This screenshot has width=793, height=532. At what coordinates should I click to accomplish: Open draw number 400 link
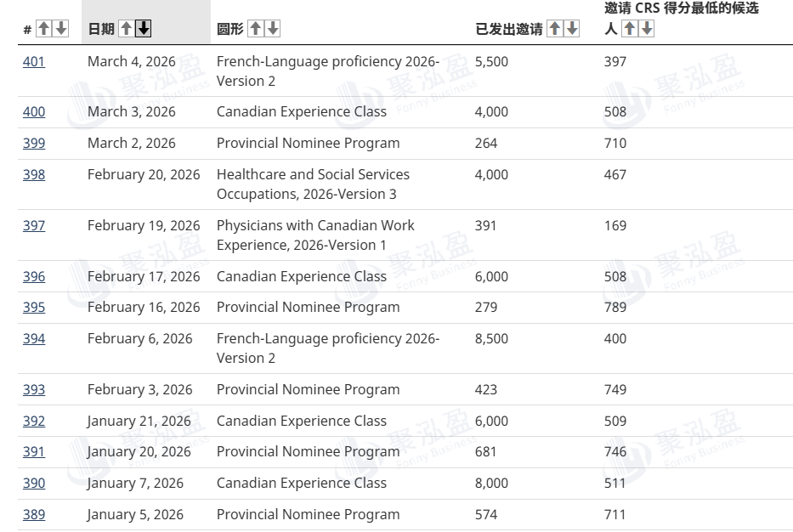coord(34,112)
